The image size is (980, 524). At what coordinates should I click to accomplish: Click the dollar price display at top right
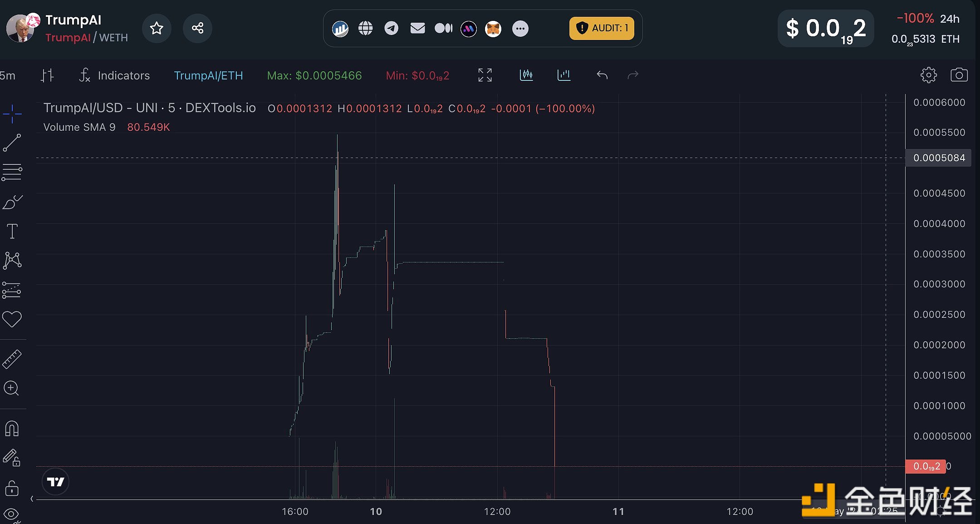826,29
